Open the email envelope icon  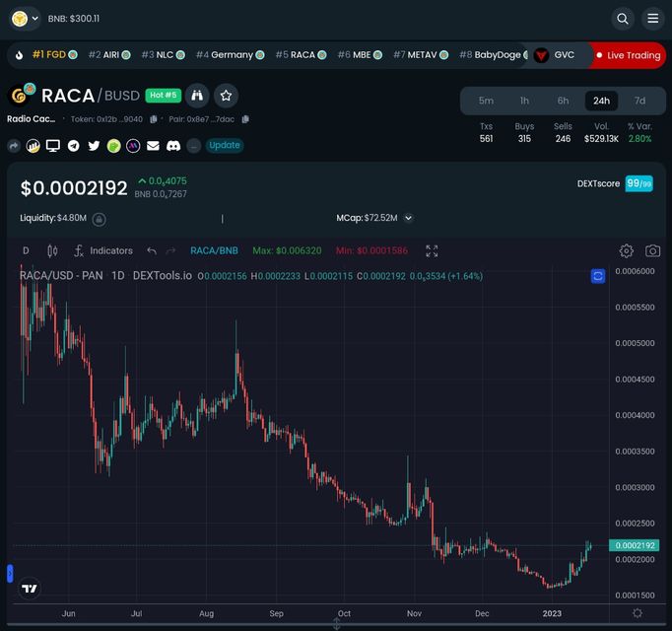point(153,146)
